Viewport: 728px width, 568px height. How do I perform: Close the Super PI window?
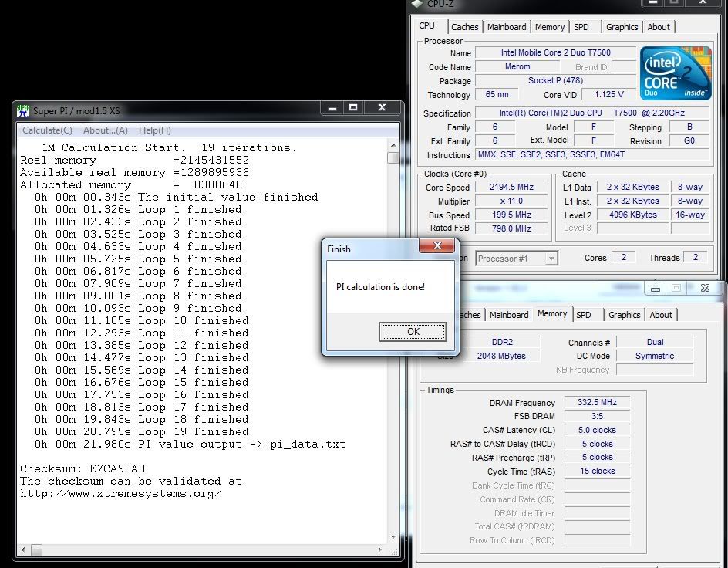click(382, 108)
